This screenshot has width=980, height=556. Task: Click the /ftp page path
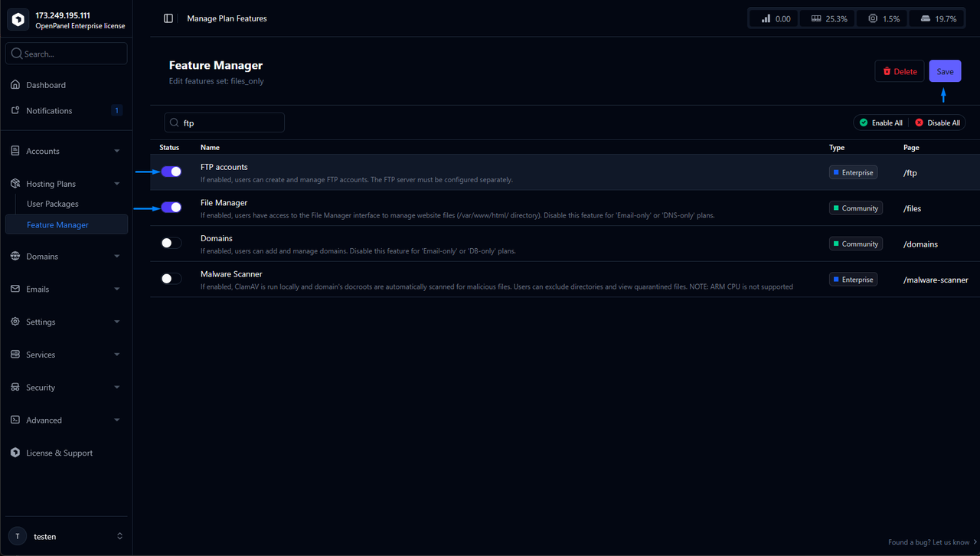click(x=910, y=172)
